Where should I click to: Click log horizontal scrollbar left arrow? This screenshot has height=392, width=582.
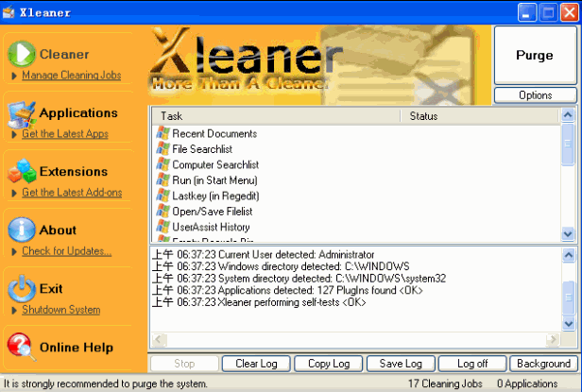coord(160,339)
